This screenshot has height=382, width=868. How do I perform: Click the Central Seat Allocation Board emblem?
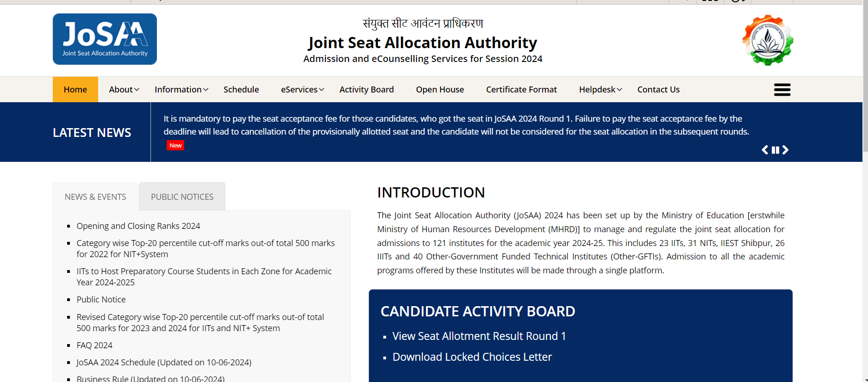[x=768, y=40]
